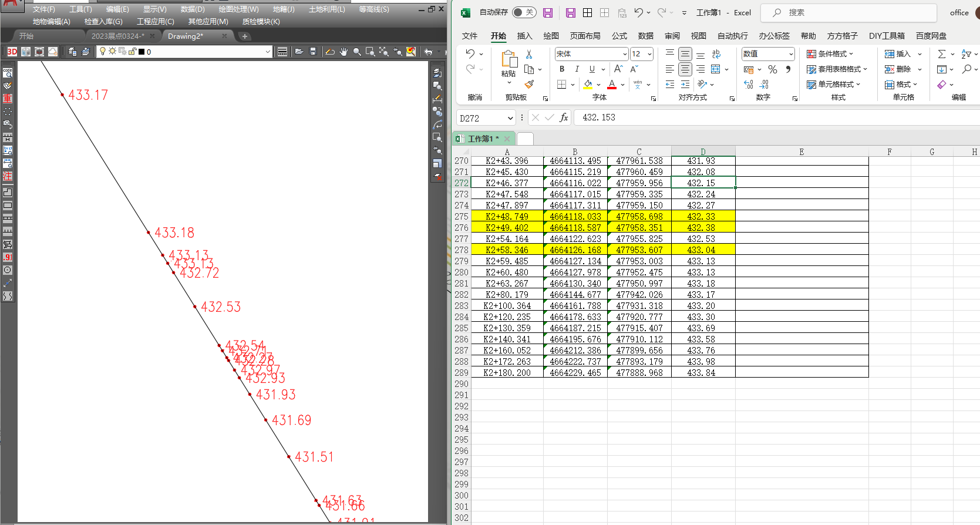Click the Excel cut scissors icon
This screenshot has width=980, height=525.
[529, 54]
